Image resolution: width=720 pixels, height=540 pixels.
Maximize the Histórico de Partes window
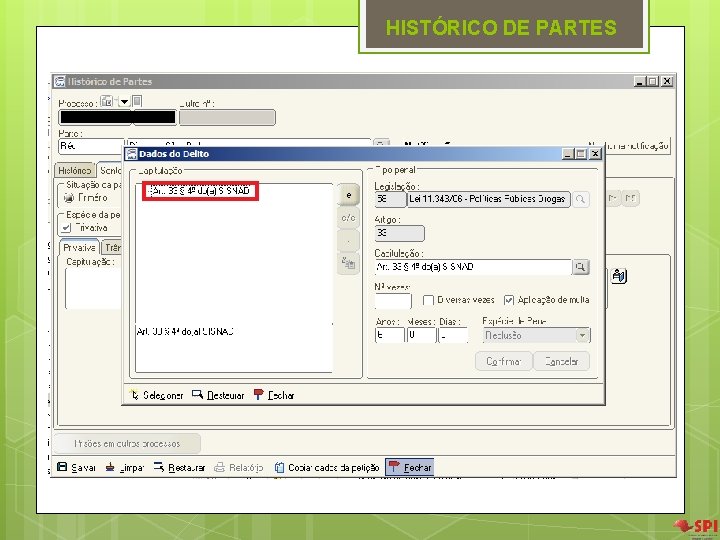652,82
